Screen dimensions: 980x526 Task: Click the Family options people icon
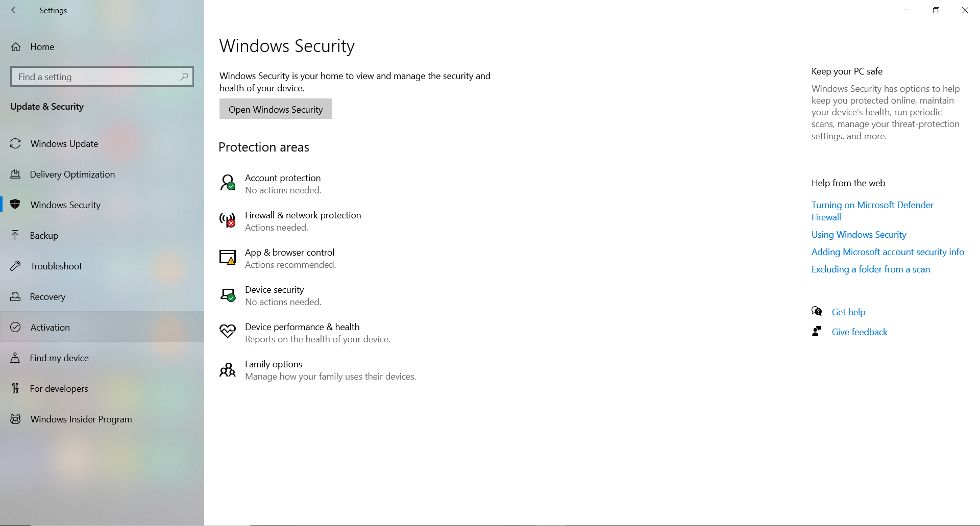tap(228, 369)
